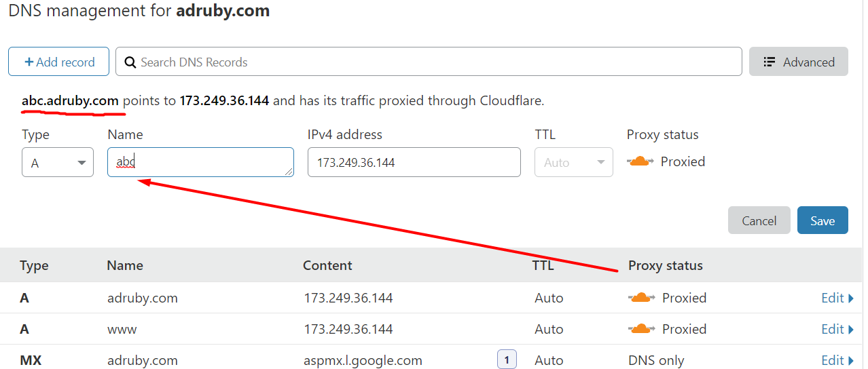This screenshot has width=868, height=369.
Task: Click proxy cloud icon for adruby.com A record
Action: 641,298
